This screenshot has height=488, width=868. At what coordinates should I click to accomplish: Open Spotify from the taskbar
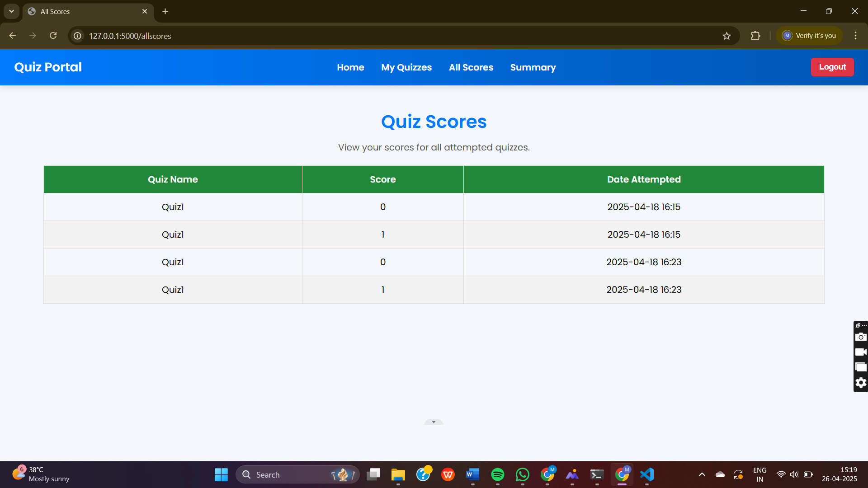[497, 474]
